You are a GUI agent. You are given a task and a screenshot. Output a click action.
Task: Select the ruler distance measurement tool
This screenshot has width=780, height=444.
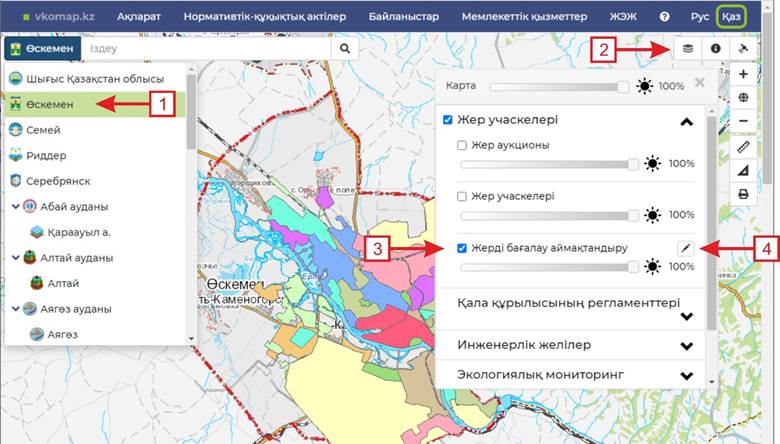(743, 146)
